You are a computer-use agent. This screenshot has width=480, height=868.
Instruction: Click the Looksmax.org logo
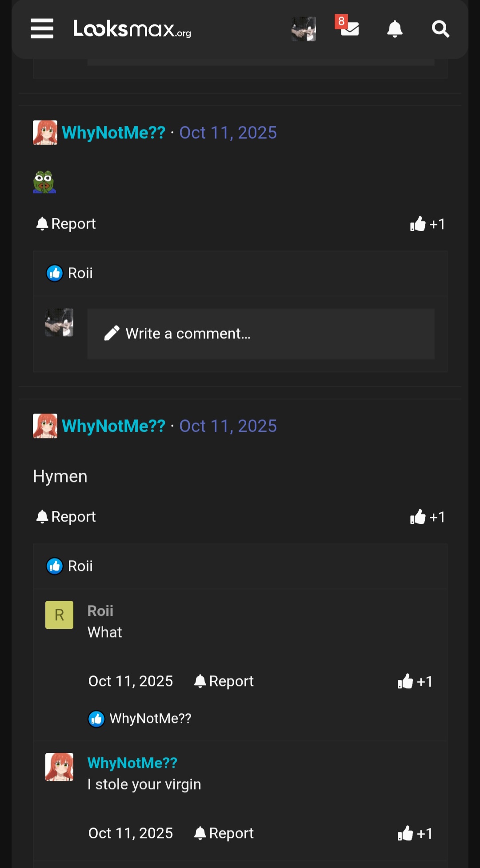(x=132, y=29)
